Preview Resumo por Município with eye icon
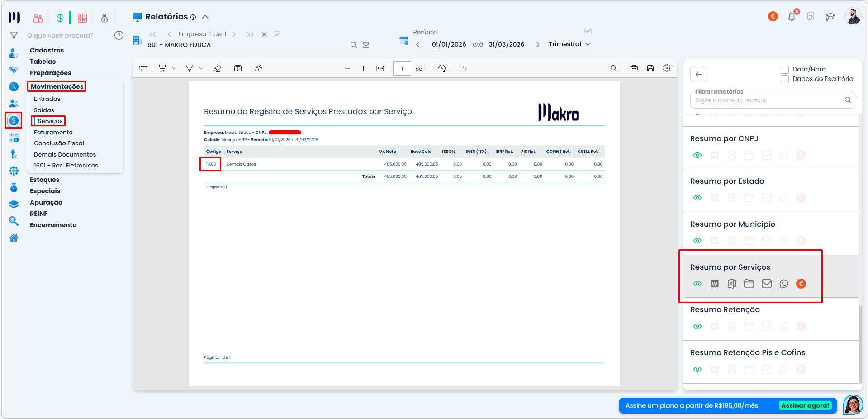 [697, 241]
